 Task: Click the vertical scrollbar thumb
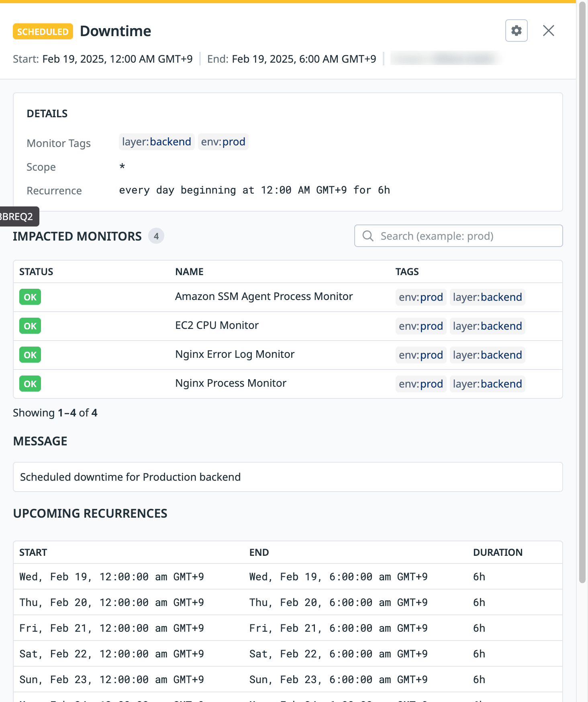582,292
